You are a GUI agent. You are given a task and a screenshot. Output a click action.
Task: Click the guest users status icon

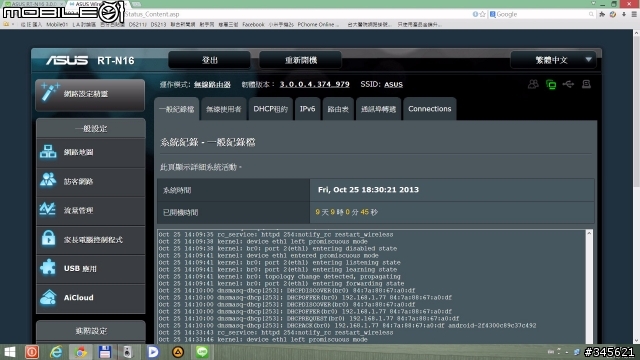coord(533,84)
